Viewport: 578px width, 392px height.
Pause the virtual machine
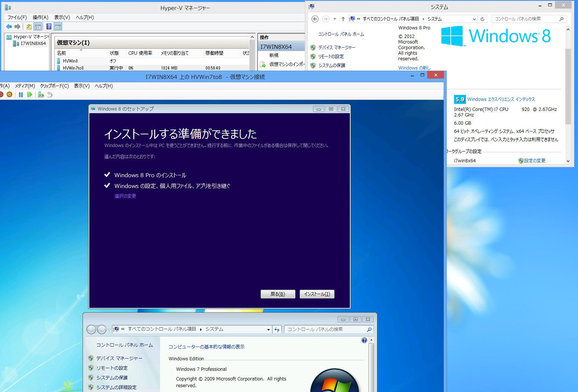[21, 95]
